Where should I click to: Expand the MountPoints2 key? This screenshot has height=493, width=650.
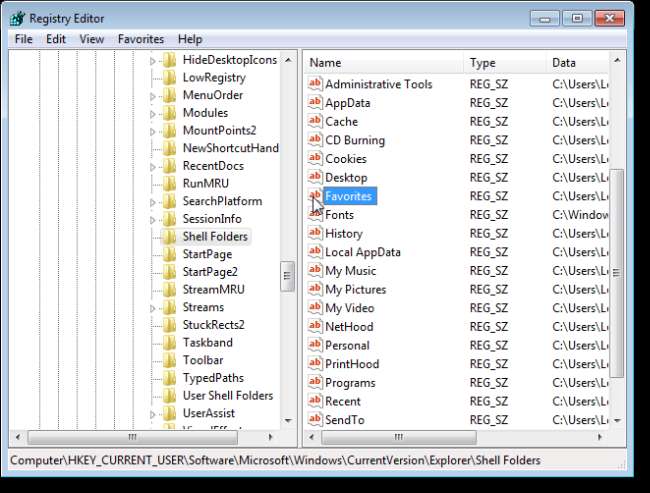[153, 131]
